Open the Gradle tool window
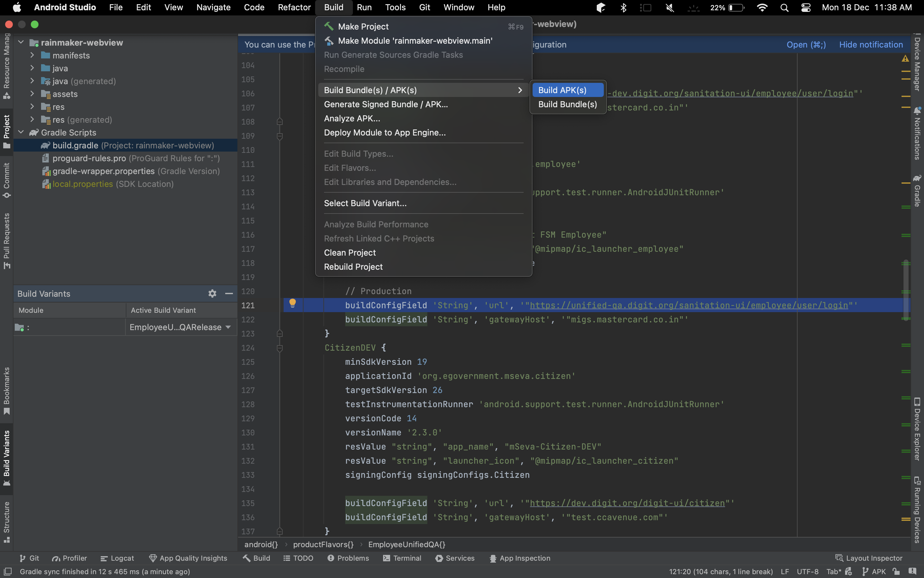This screenshot has height=578, width=924. click(917, 190)
